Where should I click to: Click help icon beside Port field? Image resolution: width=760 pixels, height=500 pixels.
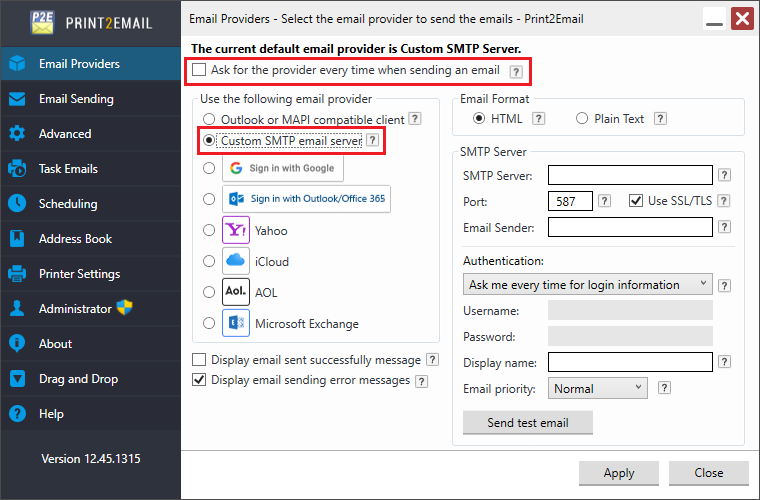604,201
